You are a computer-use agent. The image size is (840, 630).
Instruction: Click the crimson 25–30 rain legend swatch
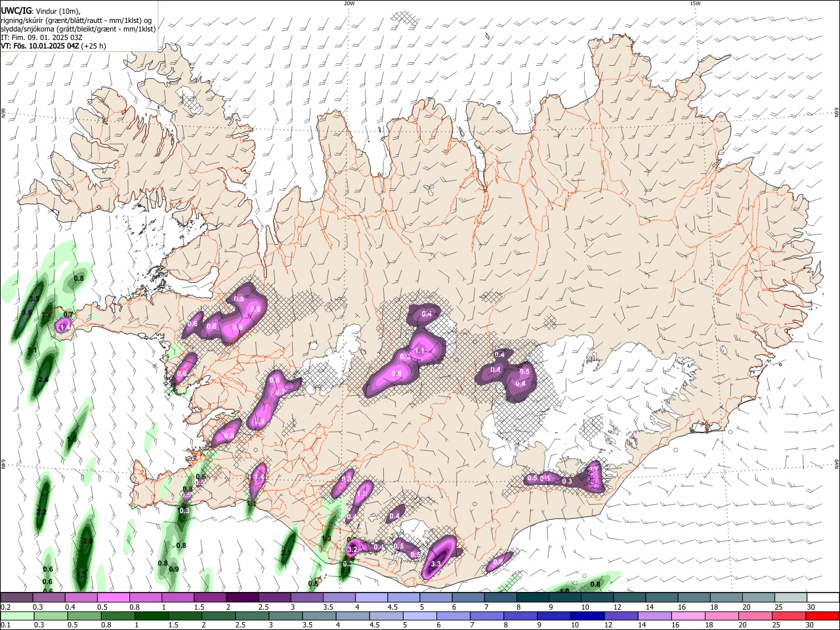click(788, 616)
